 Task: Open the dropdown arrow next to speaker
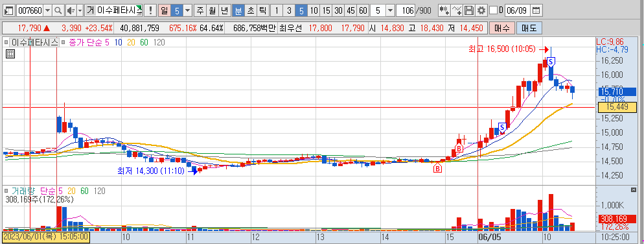point(80,10)
